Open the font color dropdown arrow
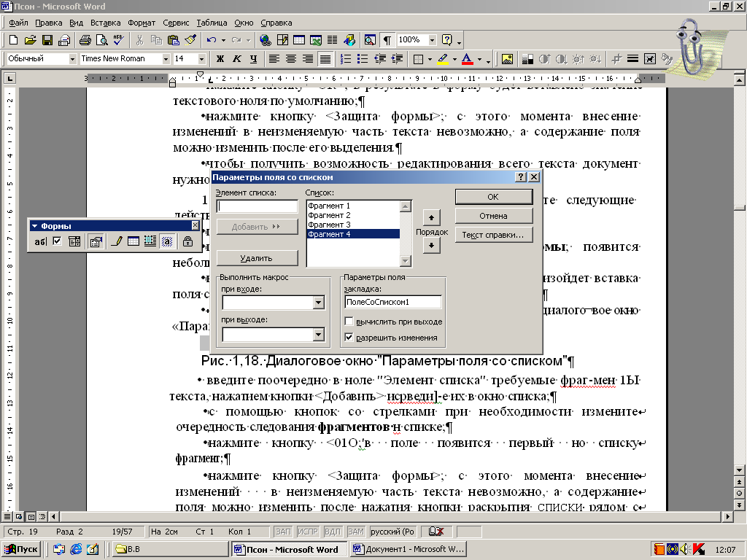This screenshot has width=747, height=560. coord(479,60)
